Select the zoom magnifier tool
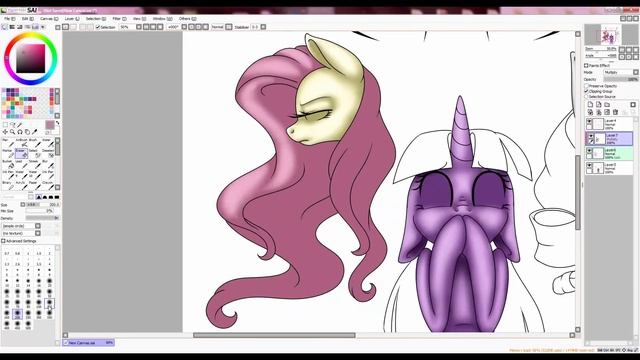This screenshot has width=640, height=360. pyautogui.click(x=13, y=132)
